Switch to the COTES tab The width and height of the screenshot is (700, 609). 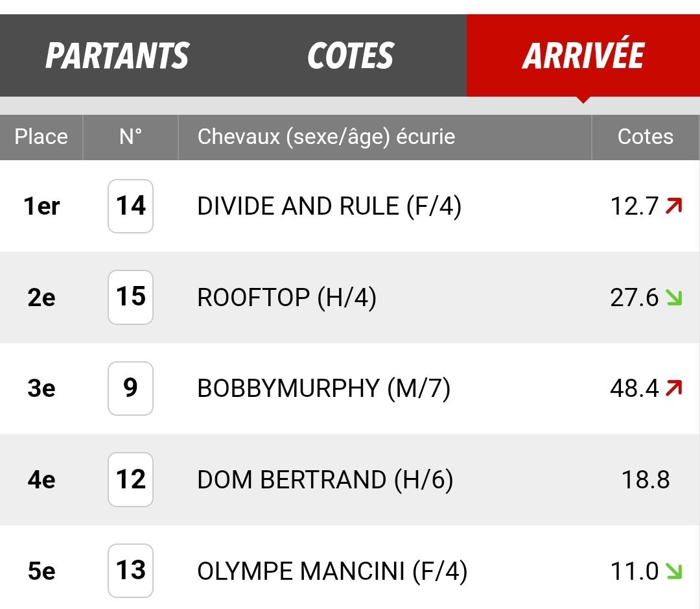coord(351,55)
